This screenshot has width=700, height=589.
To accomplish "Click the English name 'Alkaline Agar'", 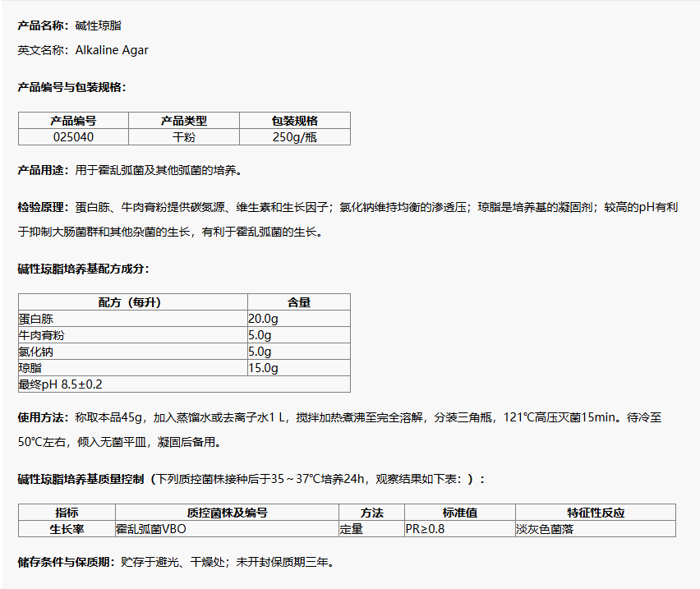I will [112, 50].
